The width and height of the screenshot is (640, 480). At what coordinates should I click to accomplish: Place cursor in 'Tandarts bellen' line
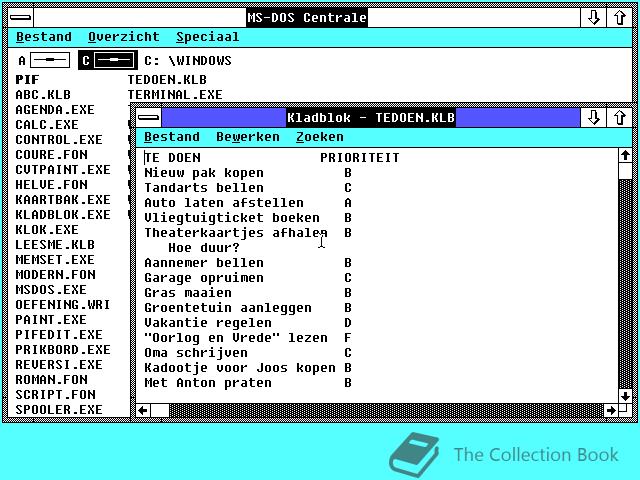pyautogui.click(x=204, y=188)
